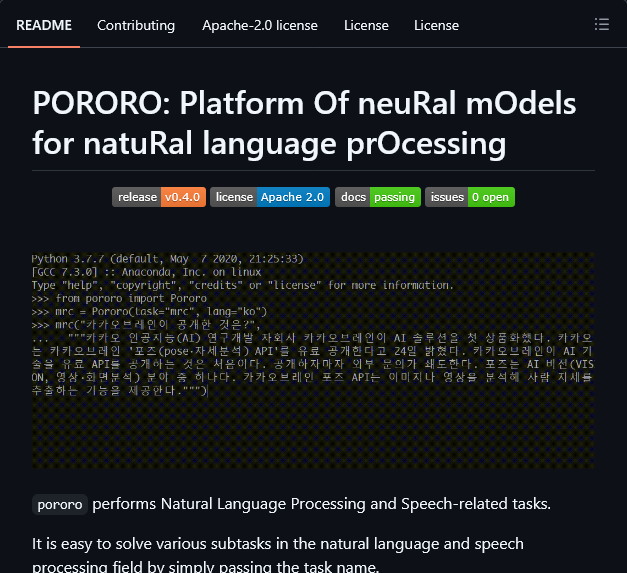The height and width of the screenshot is (573, 627).
Task: Switch to the README tab
Action: click(45, 25)
